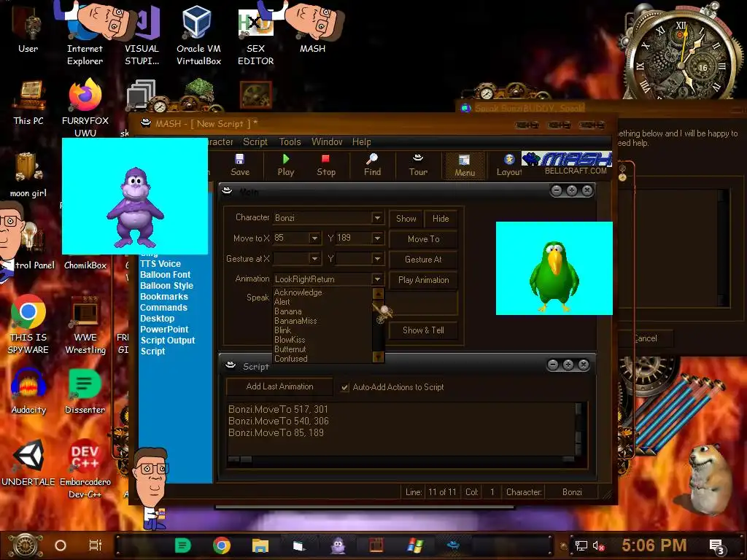The height and width of the screenshot is (560, 747).
Task: Select the Audacity desktop icon
Action: 28,392
